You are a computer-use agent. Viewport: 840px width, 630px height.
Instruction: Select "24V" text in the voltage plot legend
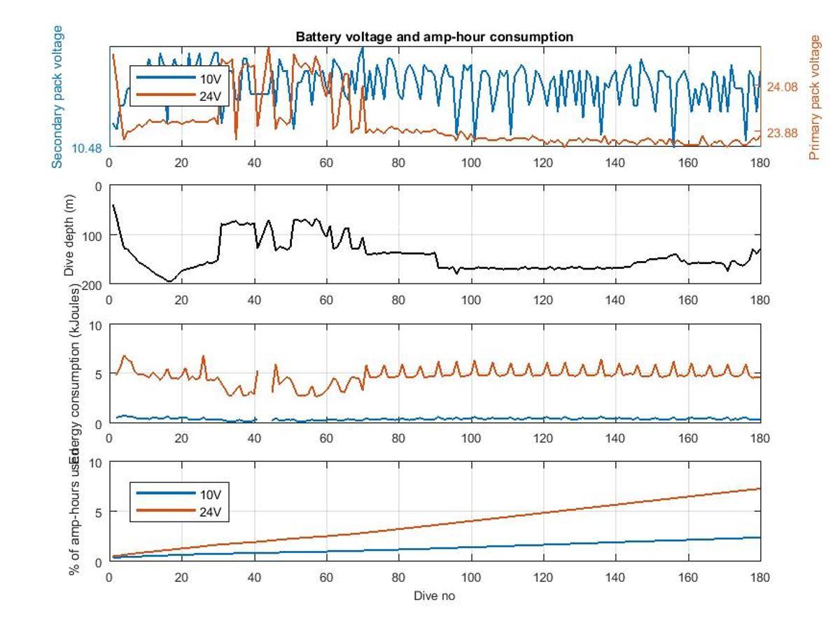[211, 97]
